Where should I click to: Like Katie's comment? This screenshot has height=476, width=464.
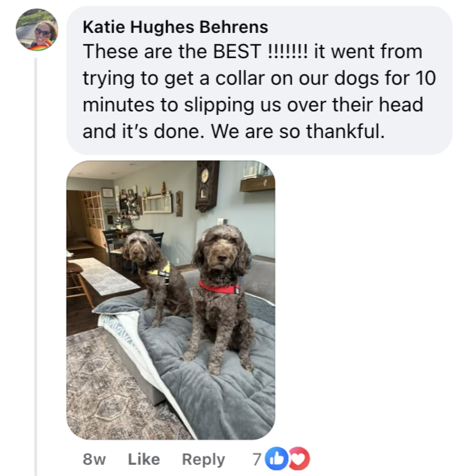[x=144, y=459]
